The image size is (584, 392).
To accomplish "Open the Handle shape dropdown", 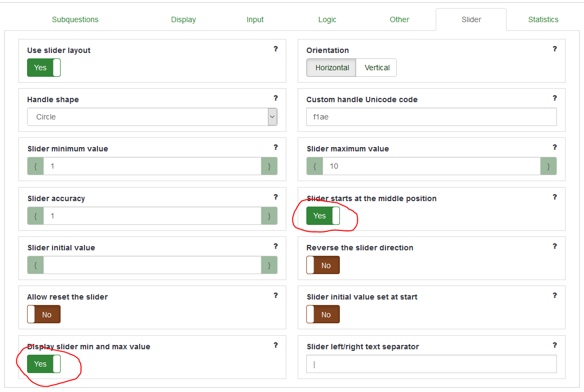I will click(152, 117).
